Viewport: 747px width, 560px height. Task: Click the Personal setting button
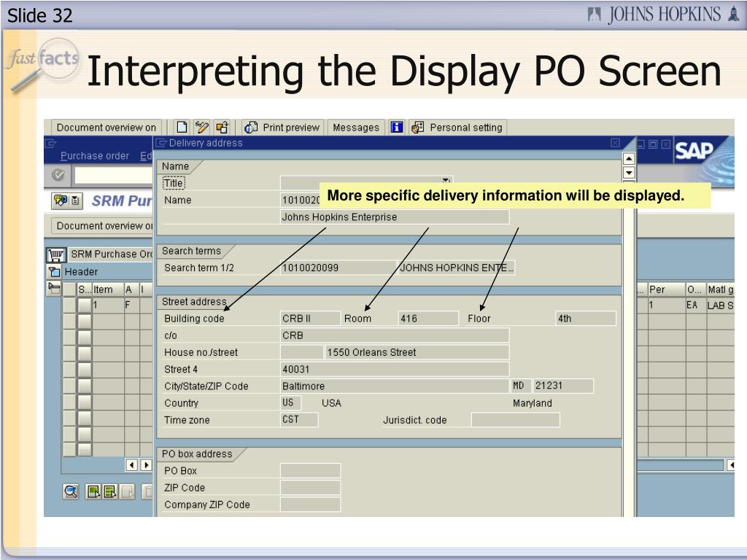[x=458, y=127]
